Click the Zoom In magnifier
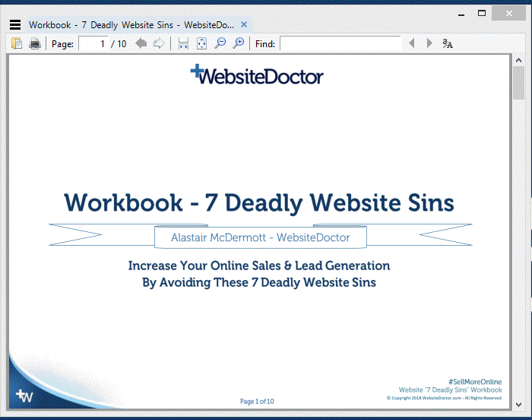This screenshot has height=420, width=532. click(239, 43)
